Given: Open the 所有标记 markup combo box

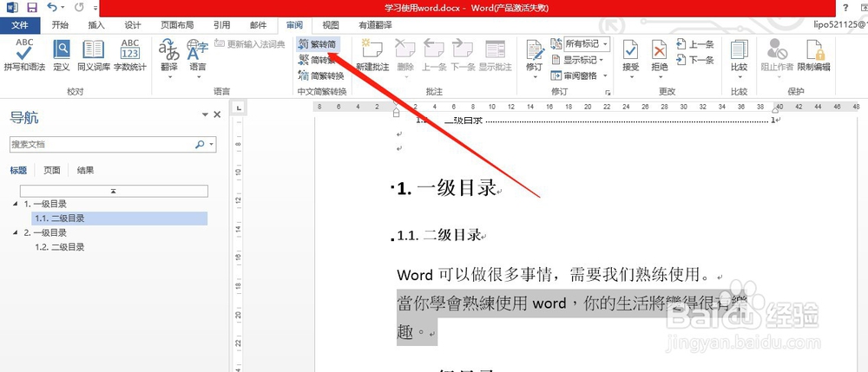Looking at the screenshot, I should [x=587, y=43].
